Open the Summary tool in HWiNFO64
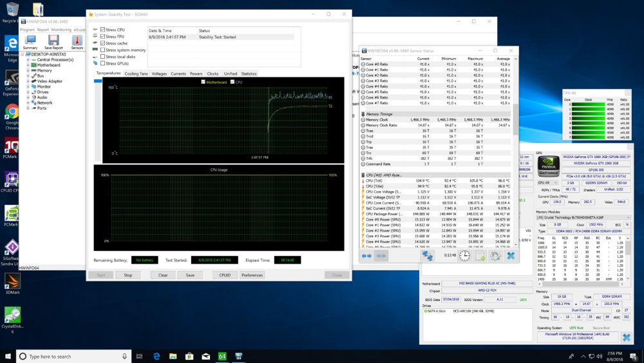This screenshot has height=363, width=644. coord(30,43)
